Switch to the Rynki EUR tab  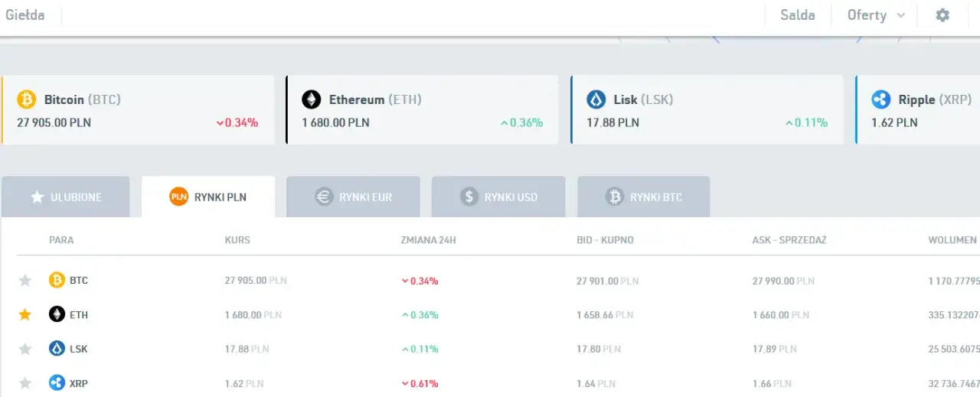tap(353, 197)
